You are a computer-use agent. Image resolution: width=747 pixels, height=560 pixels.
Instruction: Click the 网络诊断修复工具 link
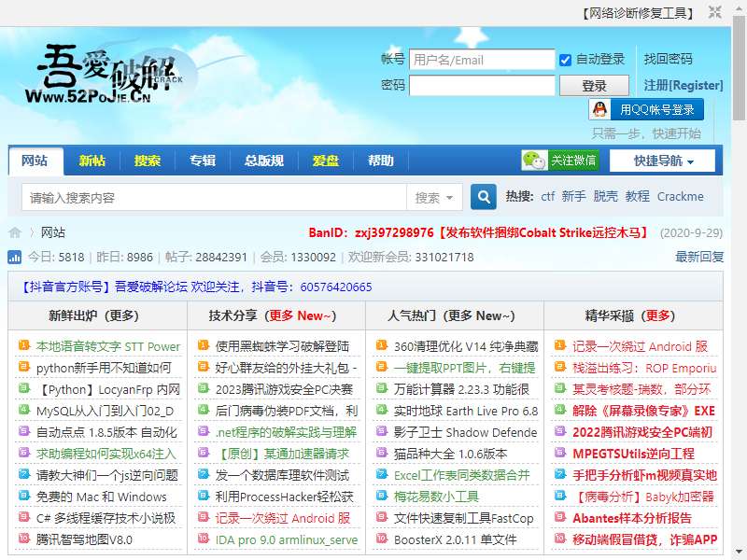[638, 13]
